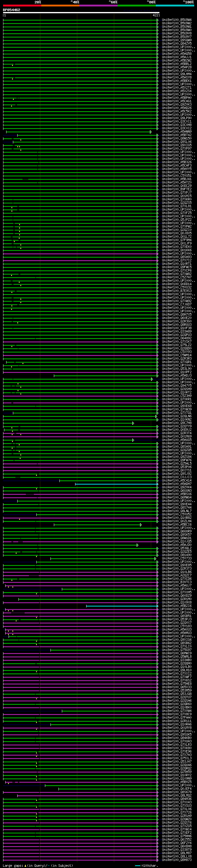Click the purple ~60% identity legend segment
197x868 pixels.
[99, 6]
